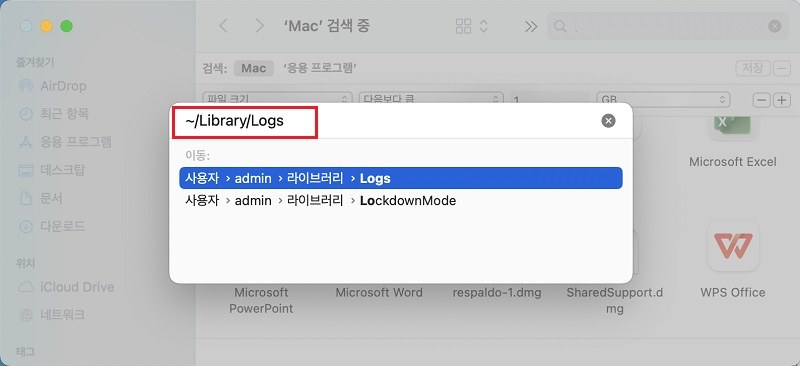The height and width of the screenshot is (366, 800).
Task: Click the size value field containing 1
Action: (x=549, y=99)
